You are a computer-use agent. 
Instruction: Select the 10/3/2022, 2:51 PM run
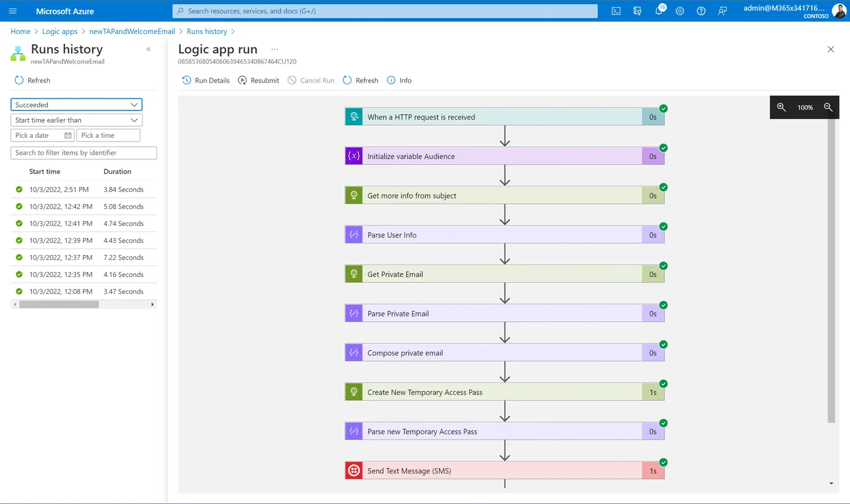click(x=84, y=189)
